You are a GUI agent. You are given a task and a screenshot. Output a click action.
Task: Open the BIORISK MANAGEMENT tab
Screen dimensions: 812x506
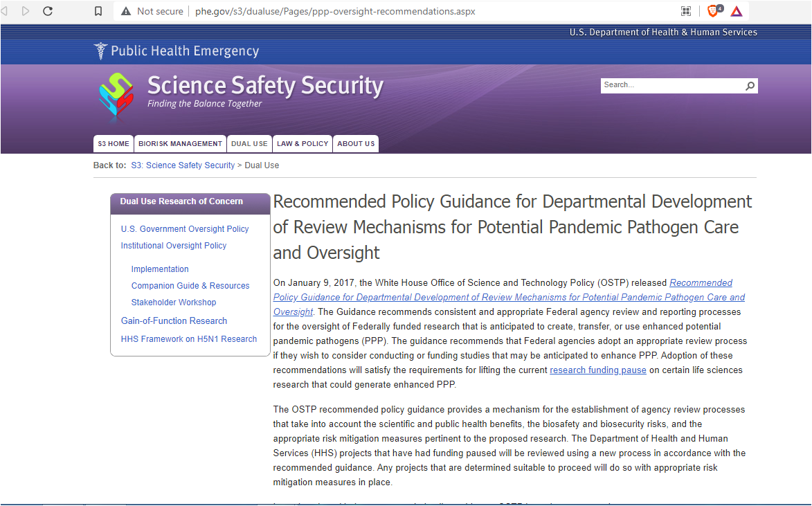coord(180,143)
